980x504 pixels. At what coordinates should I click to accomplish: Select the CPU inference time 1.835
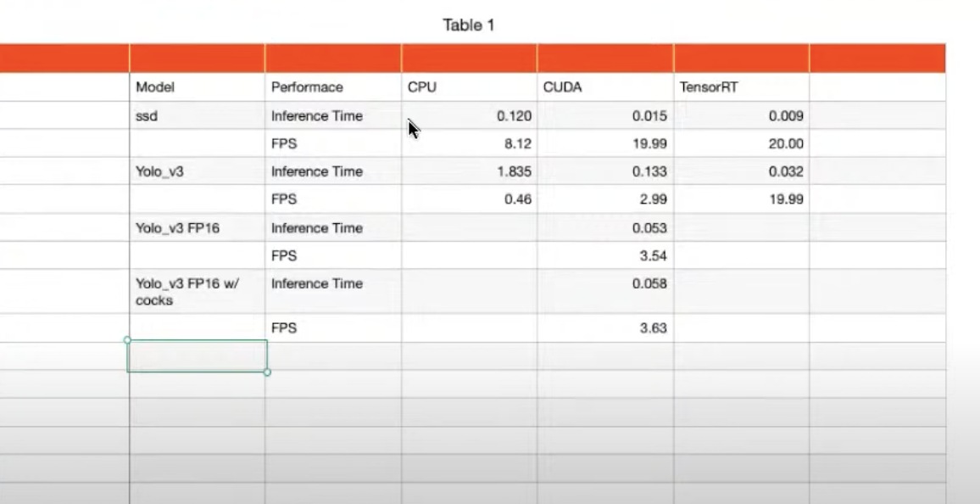pyautogui.click(x=514, y=171)
